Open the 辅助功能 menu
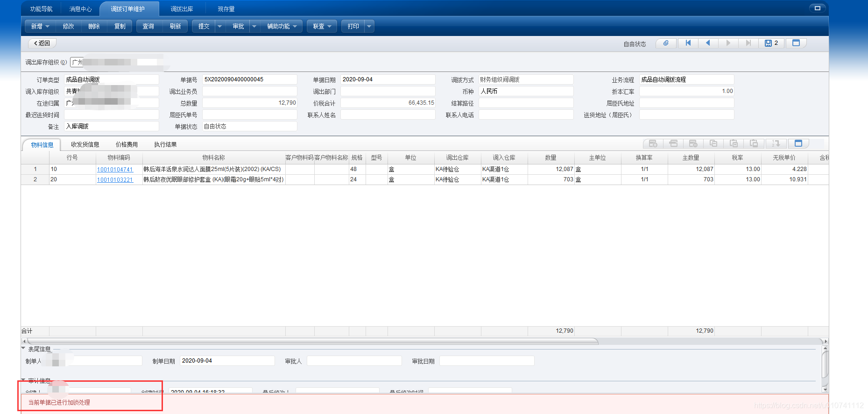Screen dimensions: 868x414 (x=282, y=27)
